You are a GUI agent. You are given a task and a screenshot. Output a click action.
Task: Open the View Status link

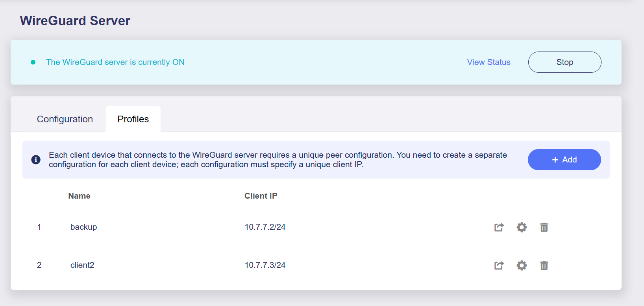(489, 62)
